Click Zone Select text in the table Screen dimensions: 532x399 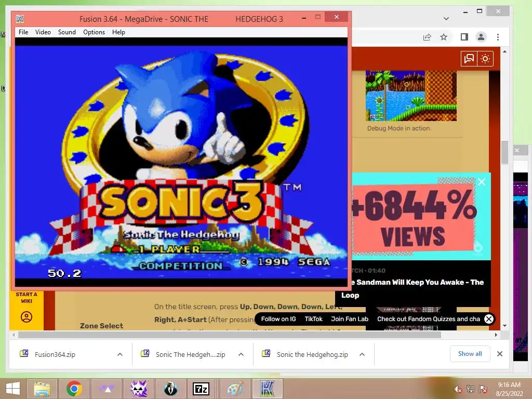tap(101, 326)
